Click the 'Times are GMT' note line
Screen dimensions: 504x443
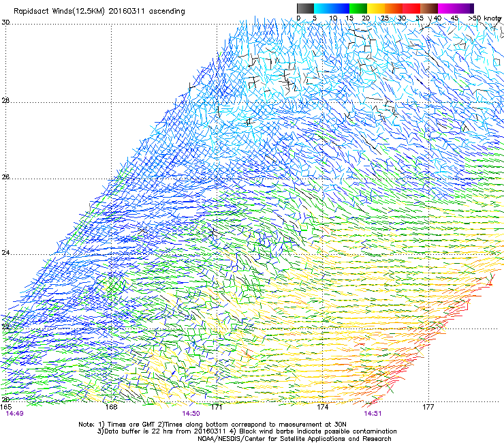click(x=212, y=425)
